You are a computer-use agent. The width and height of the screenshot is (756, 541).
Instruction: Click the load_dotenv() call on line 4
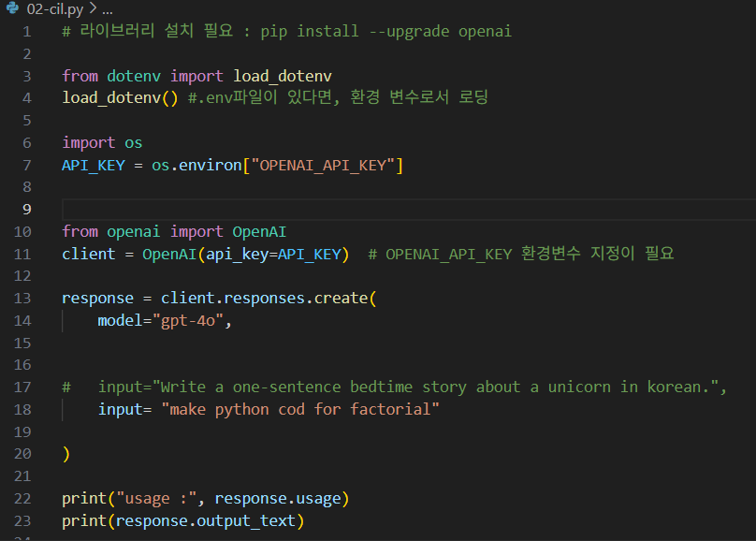tap(120, 98)
